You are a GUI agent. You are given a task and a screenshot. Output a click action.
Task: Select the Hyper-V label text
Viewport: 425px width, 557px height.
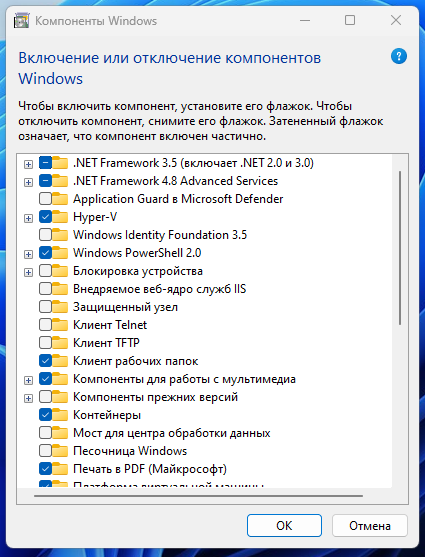(x=95, y=217)
